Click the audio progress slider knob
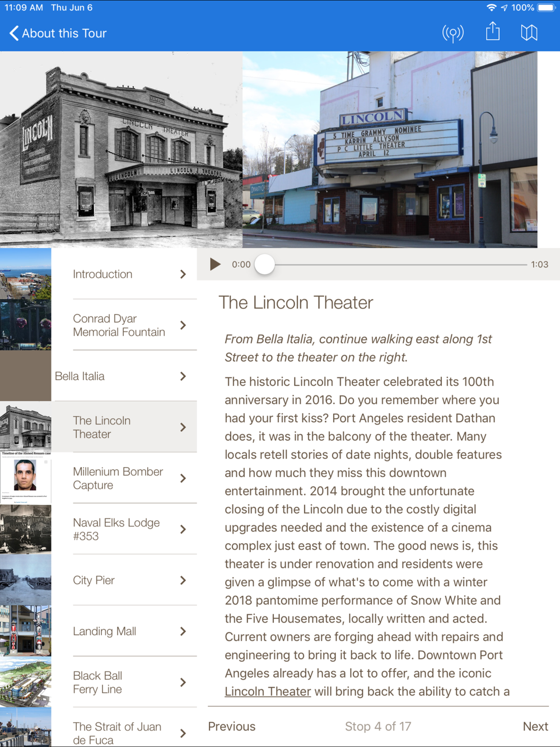 pos(265,264)
